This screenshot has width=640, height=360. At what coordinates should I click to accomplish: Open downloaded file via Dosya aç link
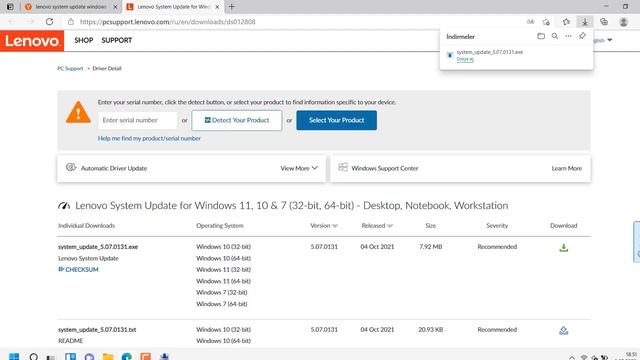coord(465,59)
